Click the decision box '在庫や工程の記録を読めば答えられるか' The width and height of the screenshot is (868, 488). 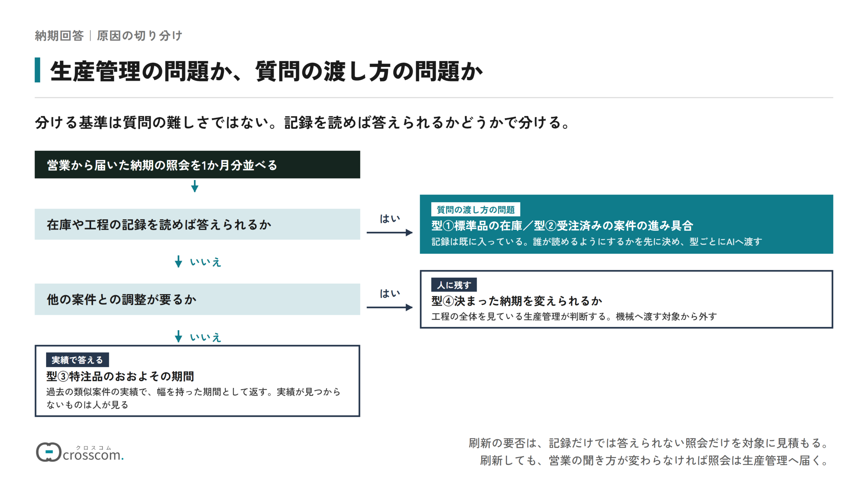click(197, 224)
